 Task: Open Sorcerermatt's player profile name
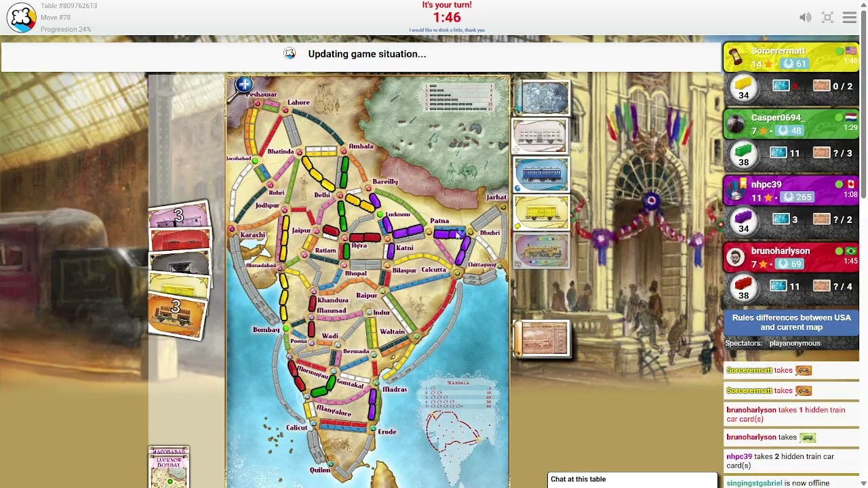tap(778, 51)
